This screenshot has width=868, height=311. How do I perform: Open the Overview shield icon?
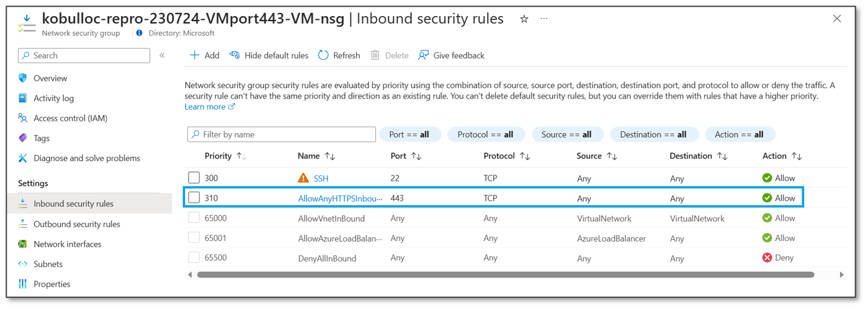click(23, 78)
